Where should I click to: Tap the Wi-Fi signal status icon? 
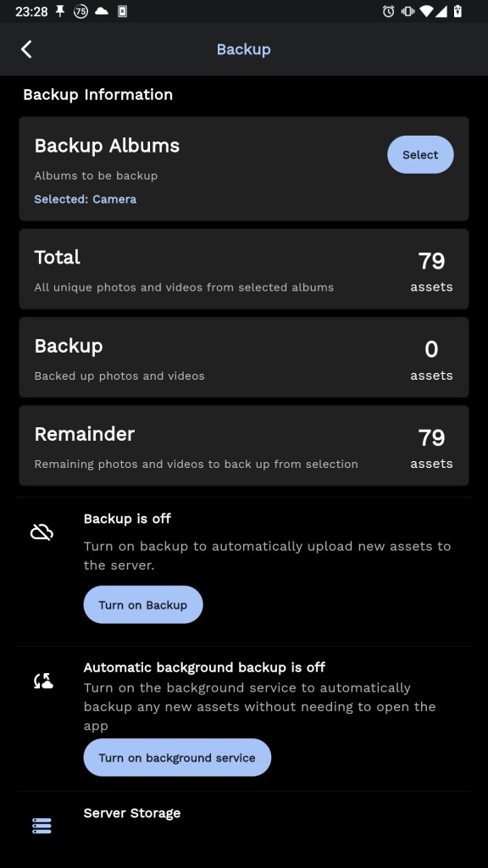point(426,11)
